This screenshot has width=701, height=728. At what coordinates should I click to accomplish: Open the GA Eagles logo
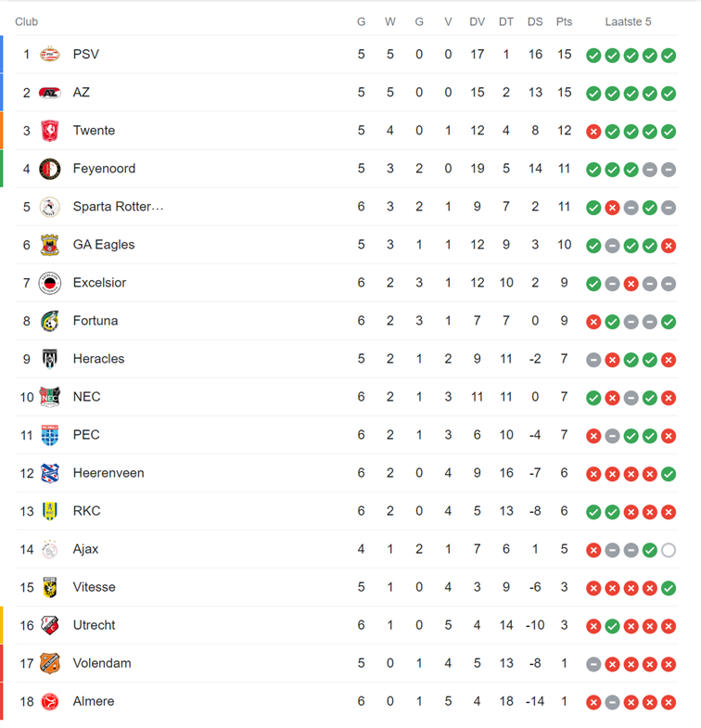(50, 245)
